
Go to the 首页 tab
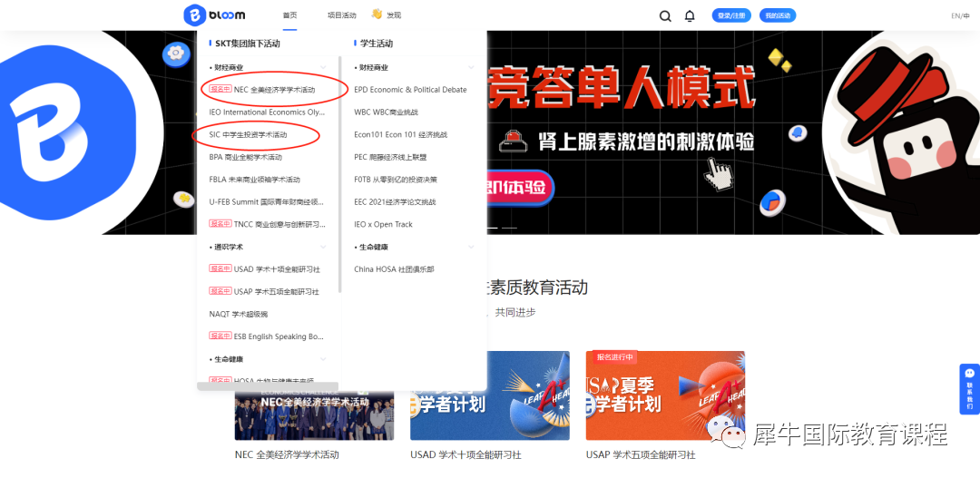coord(289,15)
